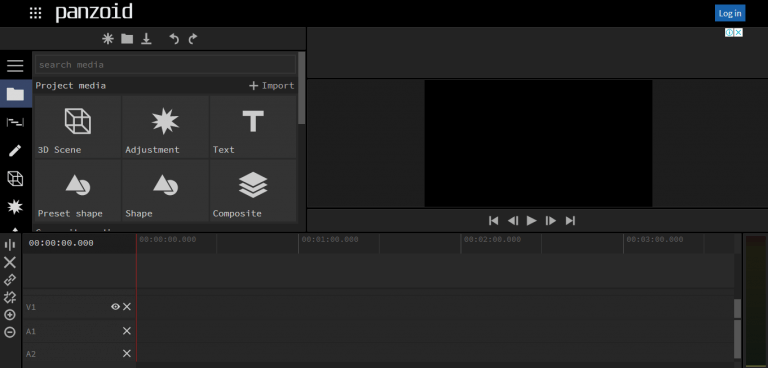Click the black video preview canvas
The width and height of the screenshot is (768, 368).
(x=538, y=144)
